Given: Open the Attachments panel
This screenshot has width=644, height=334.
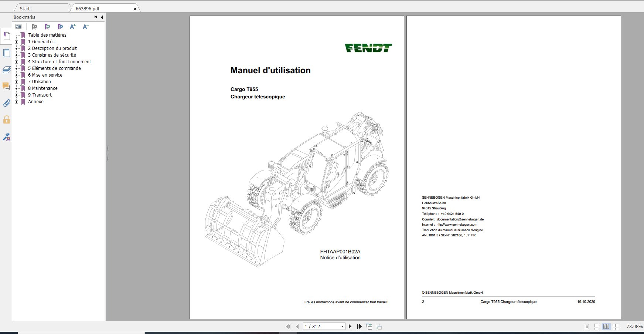Looking at the screenshot, I should (x=7, y=103).
